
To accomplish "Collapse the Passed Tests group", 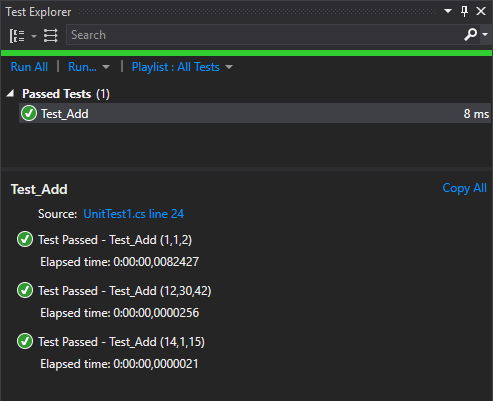I will tap(10, 94).
